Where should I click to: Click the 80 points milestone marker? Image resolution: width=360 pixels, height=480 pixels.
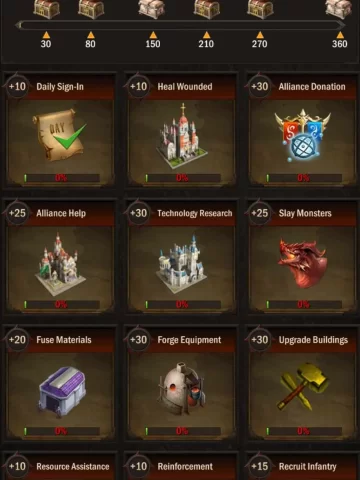point(90,40)
